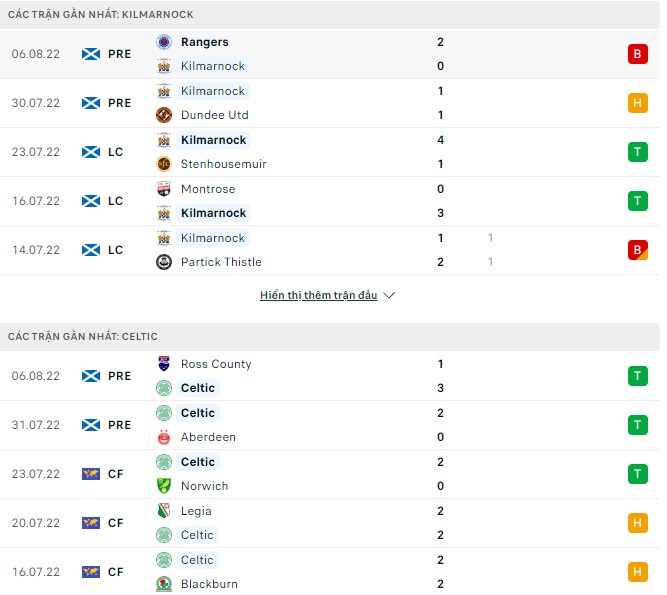Click the Norwich team crest
Screen dimensions: 667x595
[x=165, y=486]
